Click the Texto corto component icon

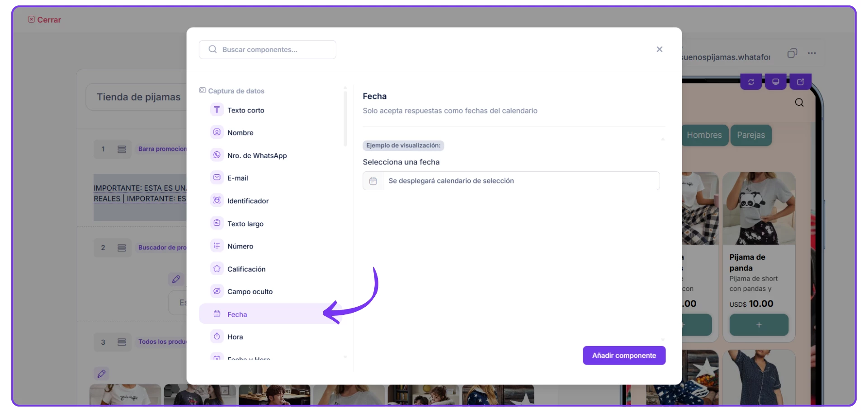(x=217, y=110)
